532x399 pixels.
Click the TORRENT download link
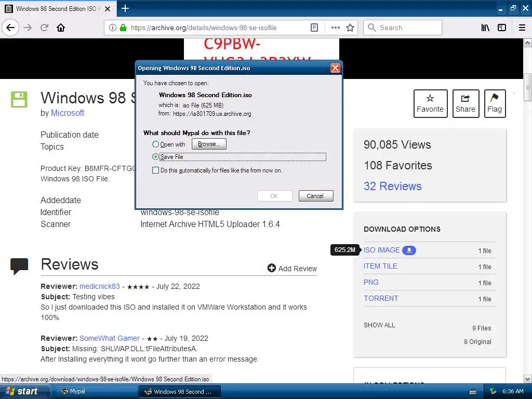(381, 298)
